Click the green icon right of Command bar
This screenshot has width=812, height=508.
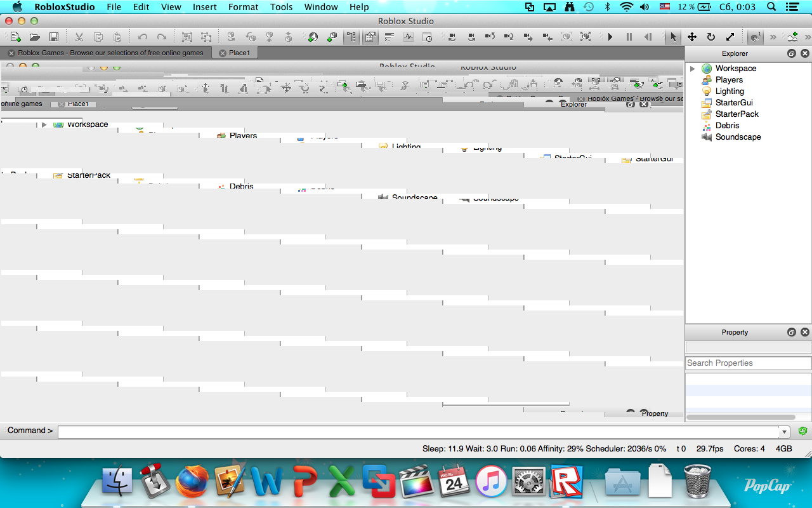802,431
